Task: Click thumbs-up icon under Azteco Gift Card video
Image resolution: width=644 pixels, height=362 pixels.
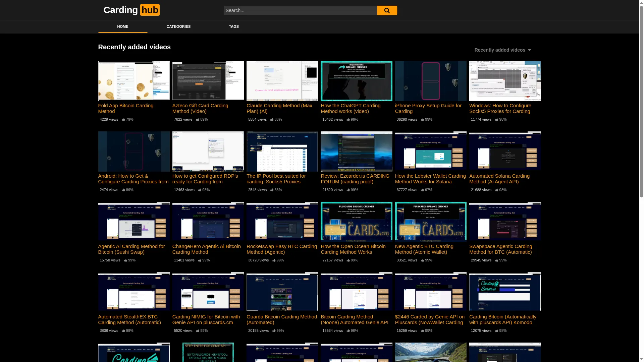Action: 198,119
